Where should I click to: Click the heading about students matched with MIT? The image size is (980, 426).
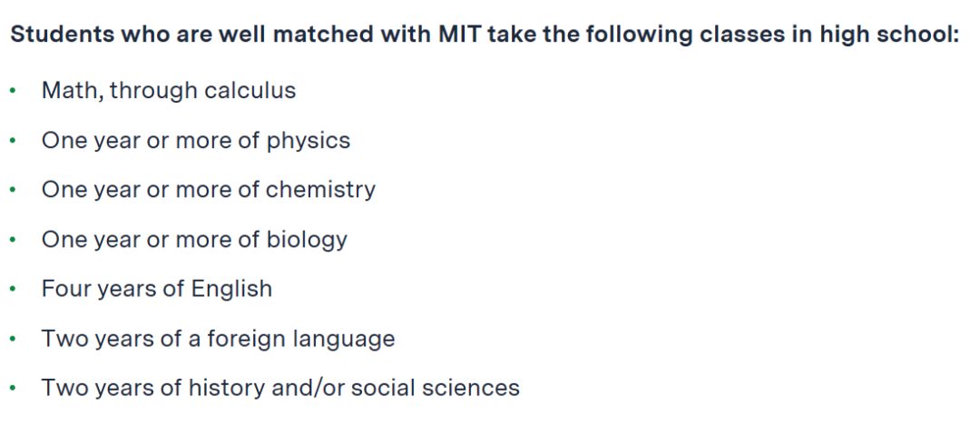point(485,35)
